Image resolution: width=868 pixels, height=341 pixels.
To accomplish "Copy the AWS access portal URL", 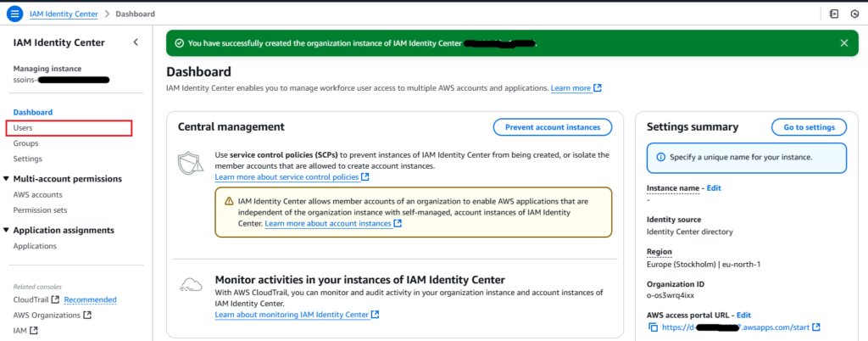I will pos(654,327).
